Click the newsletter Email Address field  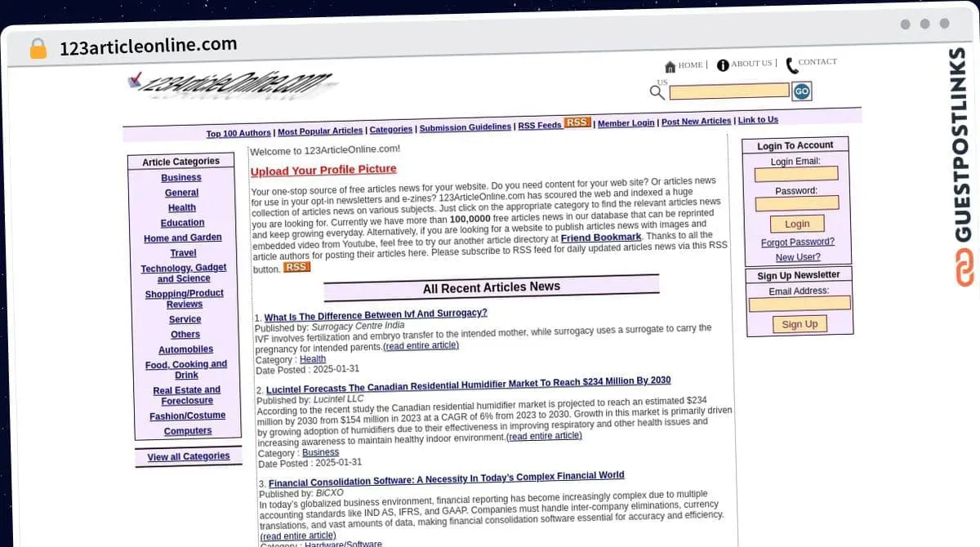coord(800,304)
